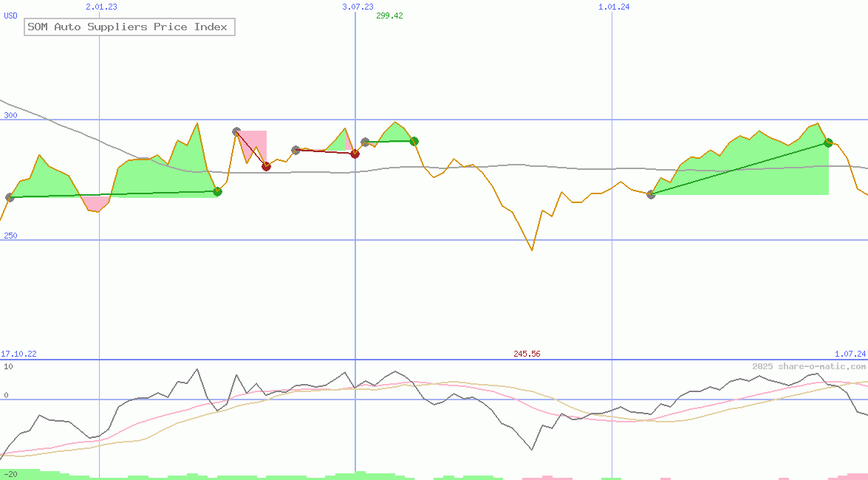Click the green exit marker ending the first trade
This screenshot has width=868, height=480.
217,191
